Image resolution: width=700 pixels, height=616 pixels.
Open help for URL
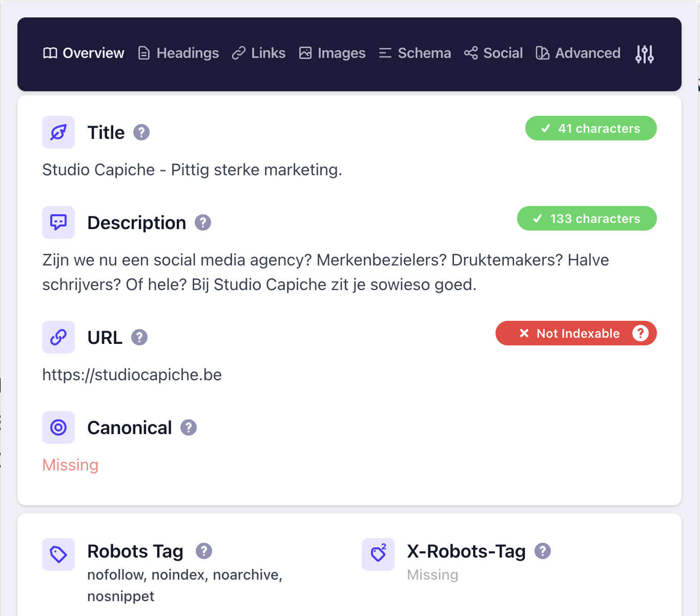[x=139, y=337]
